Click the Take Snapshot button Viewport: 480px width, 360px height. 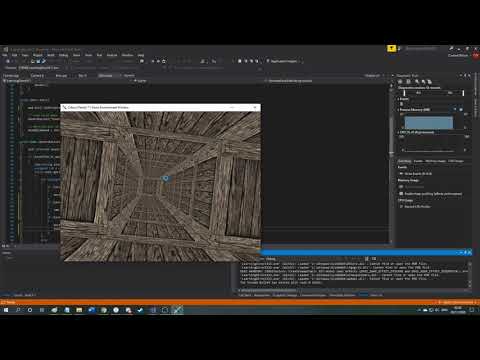pos(412,187)
